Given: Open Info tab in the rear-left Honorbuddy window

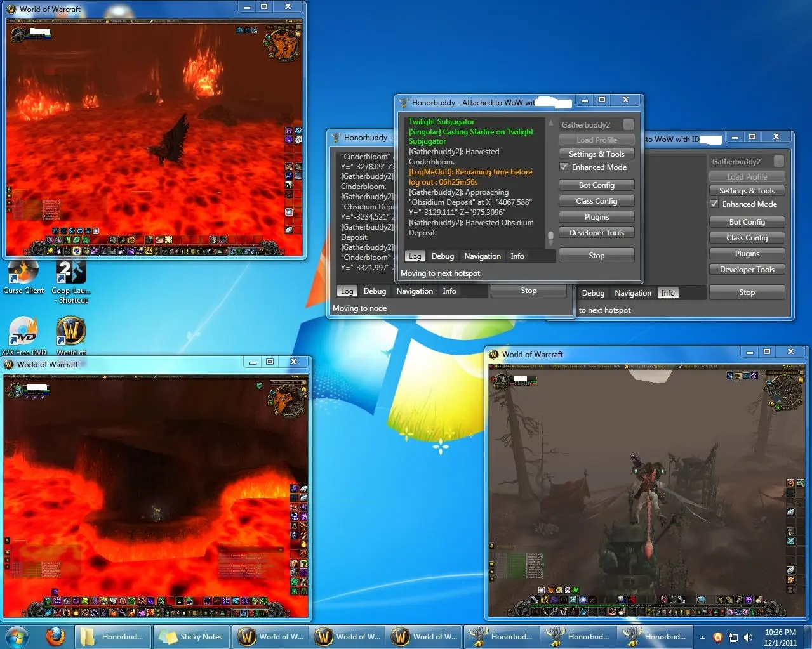Looking at the screenshot, I should coord(449,291).
